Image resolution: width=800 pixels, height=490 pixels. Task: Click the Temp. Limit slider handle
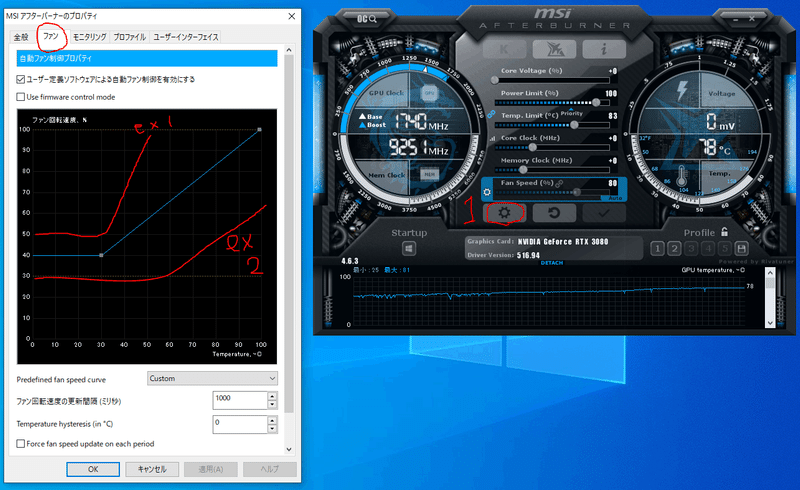(574, 125)
